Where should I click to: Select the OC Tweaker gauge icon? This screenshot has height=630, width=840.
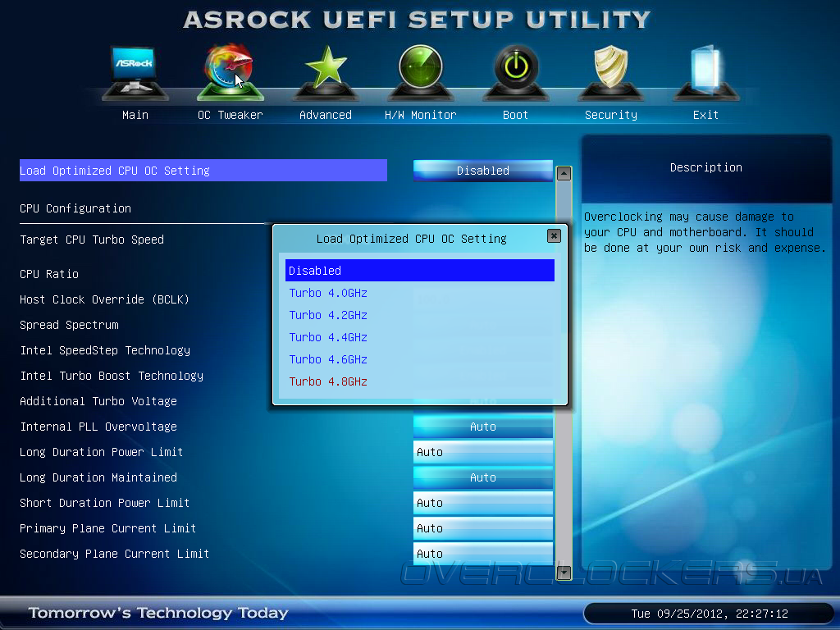pos(231,72)
